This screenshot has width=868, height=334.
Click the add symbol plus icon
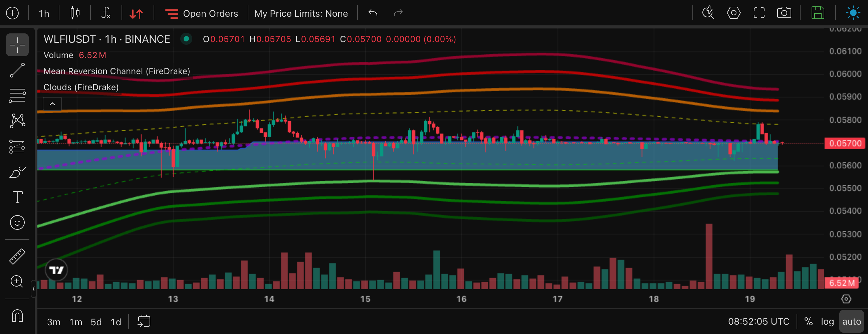pyautogui.click(x=12, y=13)
